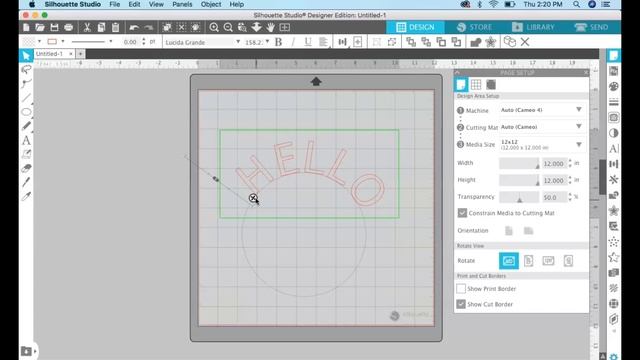Adjust the Width slider
This screenshot has width=640, height=360.
[519, 163]
